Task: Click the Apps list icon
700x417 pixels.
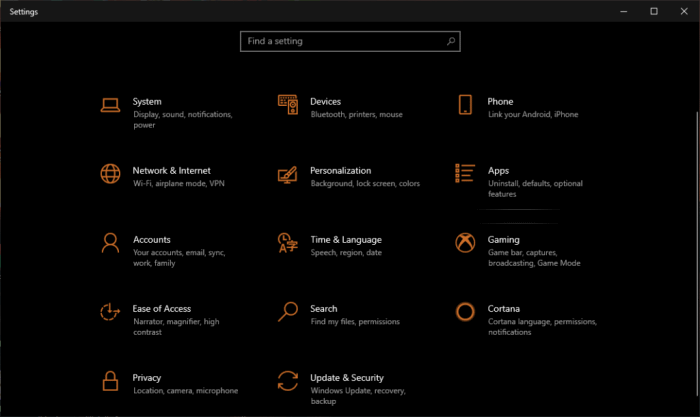Action: pos(465,173)
